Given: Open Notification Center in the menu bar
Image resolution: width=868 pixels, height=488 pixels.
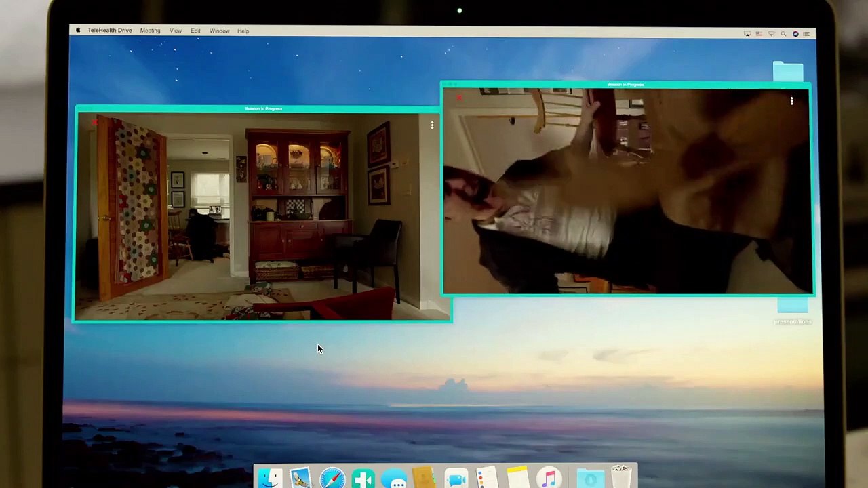Looking at the screenshot, I should click(x=807, y=33).
